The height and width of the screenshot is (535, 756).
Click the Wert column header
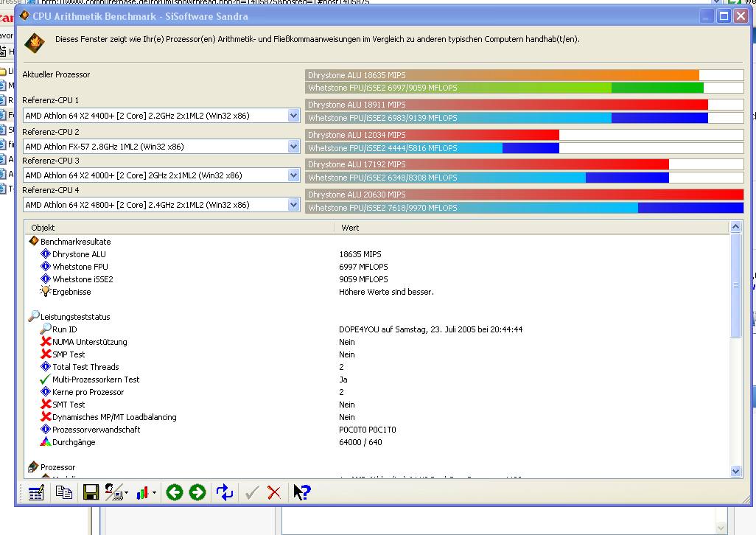point(531,228)
